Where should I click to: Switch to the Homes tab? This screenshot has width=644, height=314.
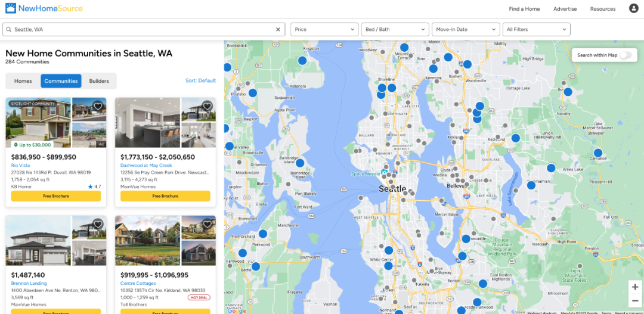[23, 81]
